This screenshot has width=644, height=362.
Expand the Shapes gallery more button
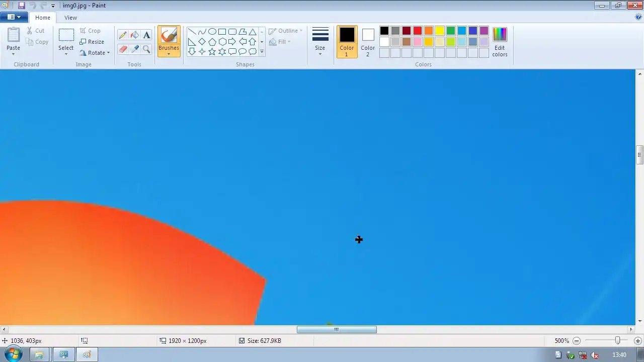pos(262,51)
